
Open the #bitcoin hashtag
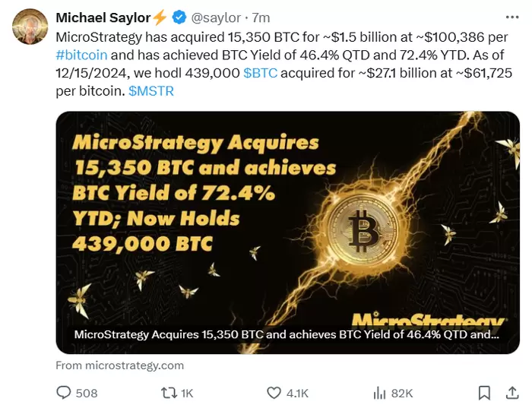[83, 54]
